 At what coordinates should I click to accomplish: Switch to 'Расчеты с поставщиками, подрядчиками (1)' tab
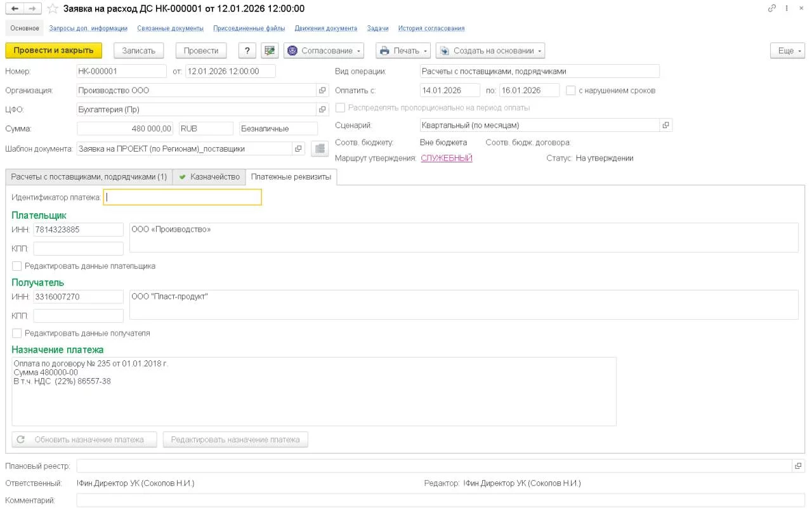click(x=89, y=177)
